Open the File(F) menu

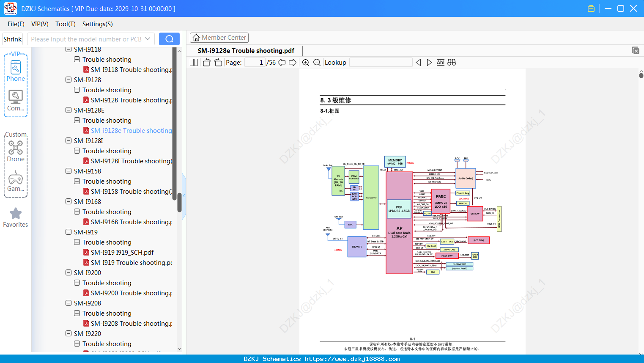(16, 24)
